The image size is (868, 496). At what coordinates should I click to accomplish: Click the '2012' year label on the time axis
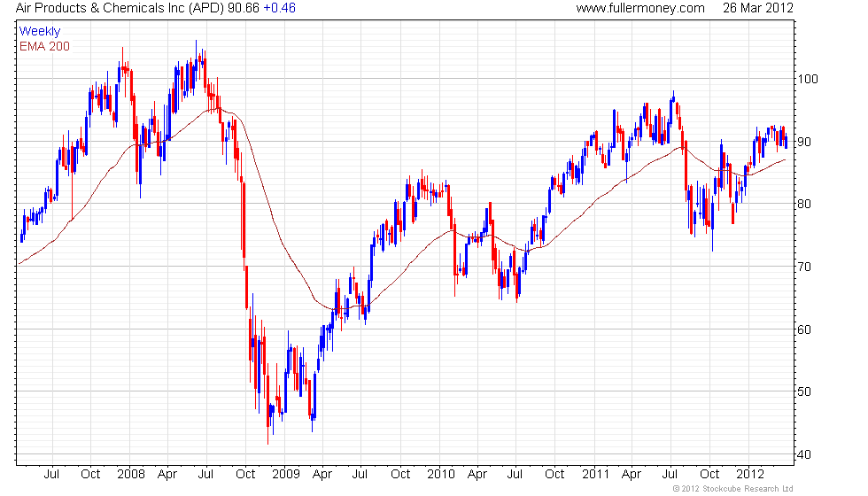[750, 475]
